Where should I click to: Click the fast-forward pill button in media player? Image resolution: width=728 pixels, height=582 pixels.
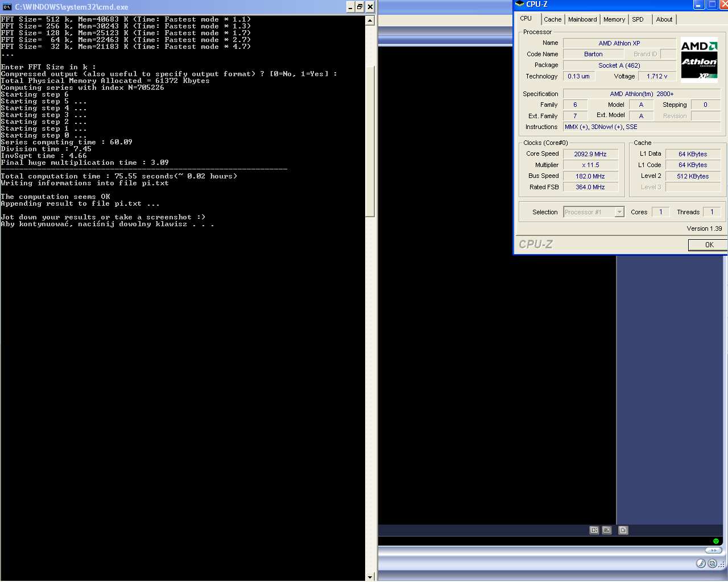tap(713, 550)
